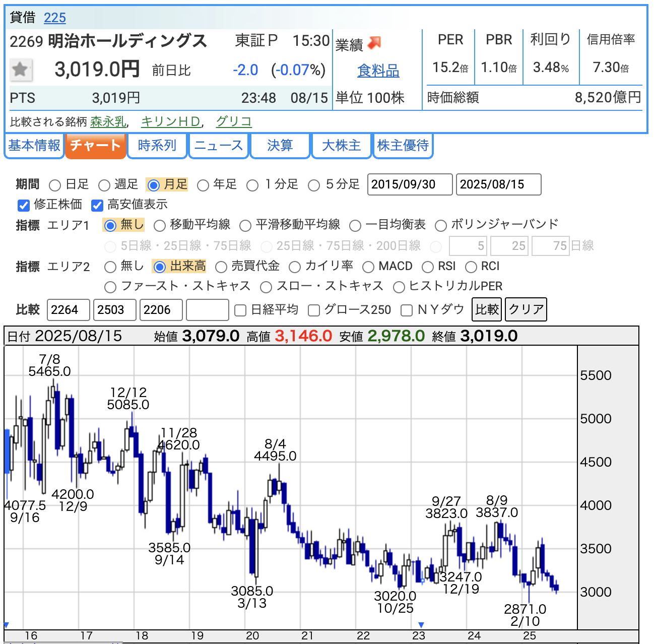654x644 pixels.
Task: Click the 2871.0 2/10 low label
Action: (525, 615)
